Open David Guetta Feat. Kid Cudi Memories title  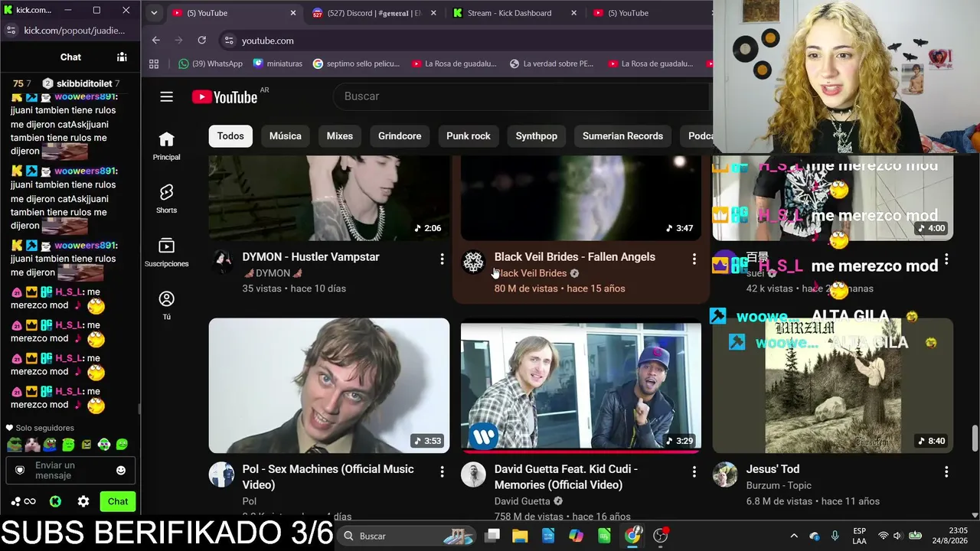tap(566, 477)
